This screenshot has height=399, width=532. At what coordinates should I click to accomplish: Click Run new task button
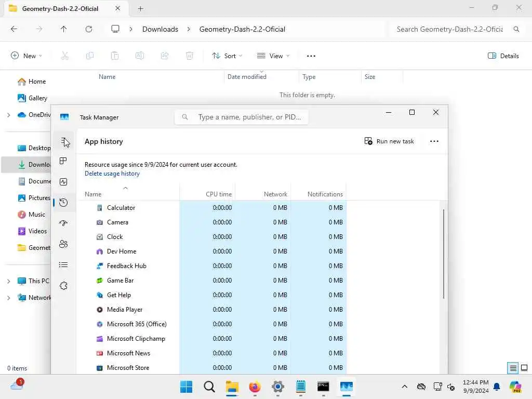tap(389, 141)
